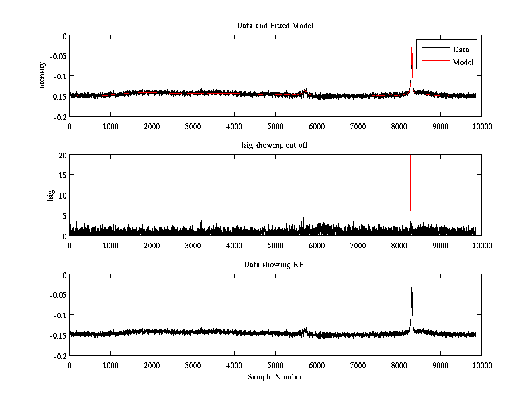Click the "15" tick label on the Isig axis
Image resolution: width=532 pixels, height=399 pixels.
tap(63, 175)
